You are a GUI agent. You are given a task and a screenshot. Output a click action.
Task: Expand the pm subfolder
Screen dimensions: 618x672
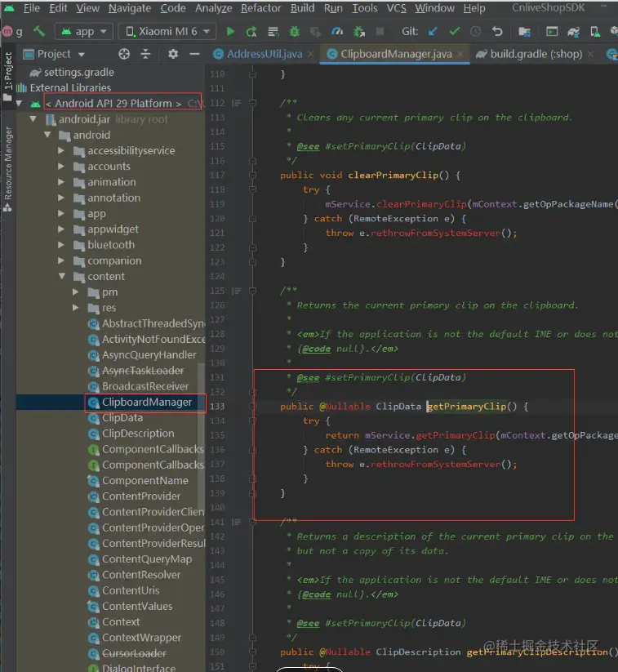pos(75,291)
